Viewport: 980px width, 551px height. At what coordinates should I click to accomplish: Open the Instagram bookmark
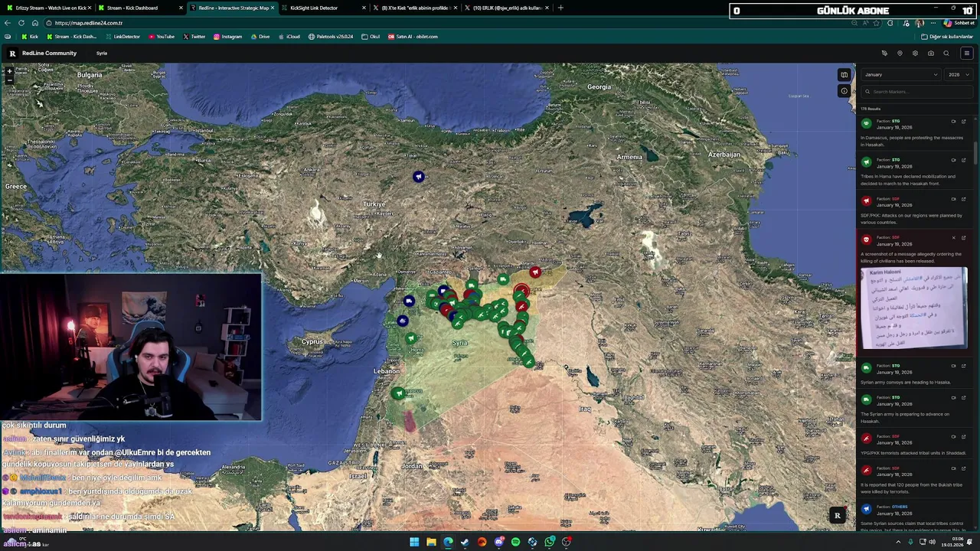(x=227, y=37)
